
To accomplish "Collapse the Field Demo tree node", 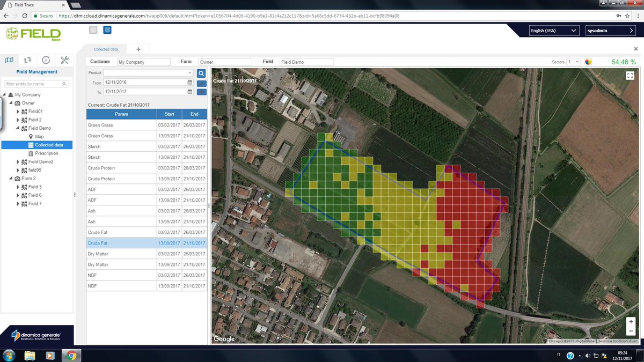I will tap(18, 129).
